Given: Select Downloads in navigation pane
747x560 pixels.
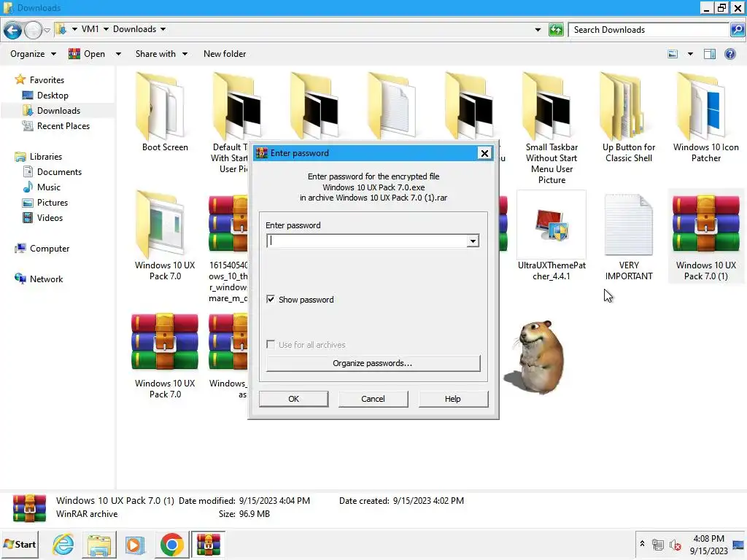Looking at the screenshot, I should (x=58, y=111).
